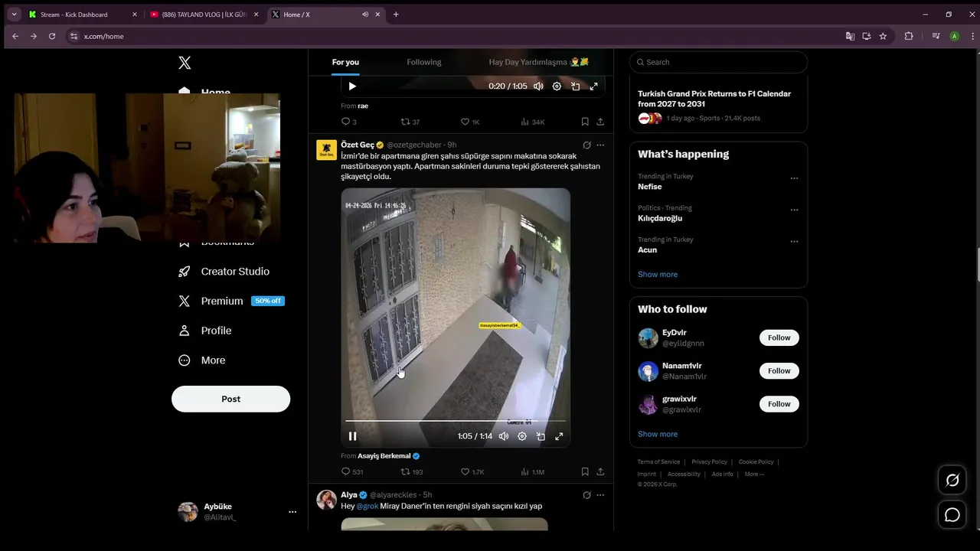
Task: Switch to the For you tab
Action: click(x=345, y=62)
